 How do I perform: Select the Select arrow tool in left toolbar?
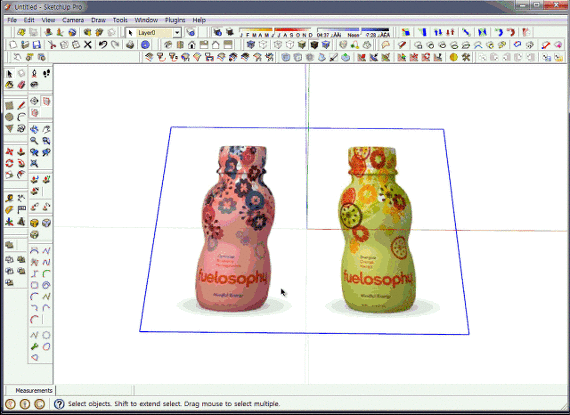tap(9, 74)
